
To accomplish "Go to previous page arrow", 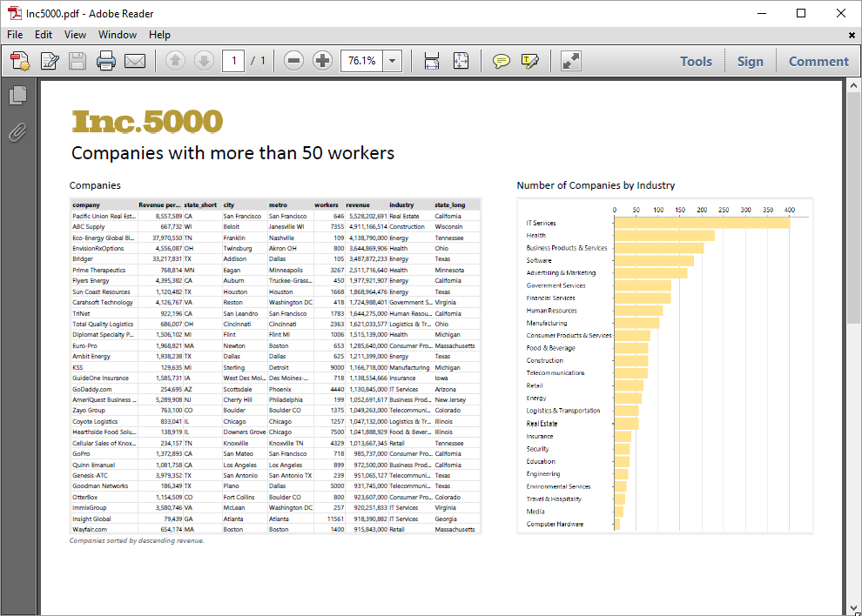I will point(175,61).
